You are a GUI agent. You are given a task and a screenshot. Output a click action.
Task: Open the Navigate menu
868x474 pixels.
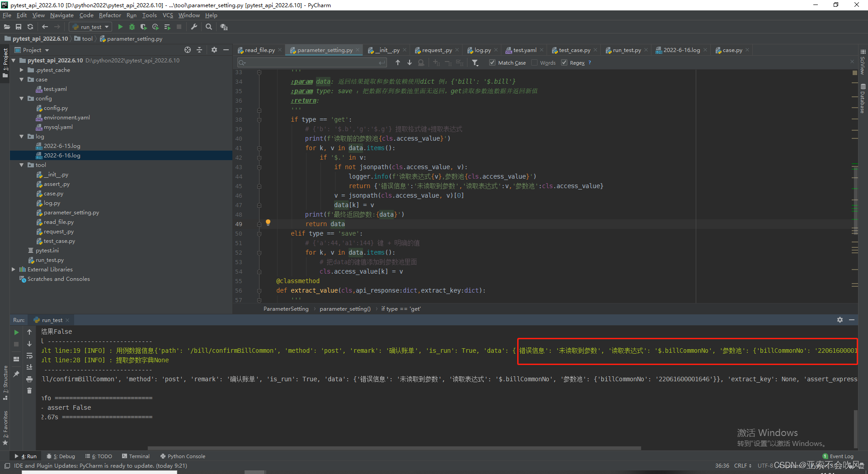click(61, 15)
